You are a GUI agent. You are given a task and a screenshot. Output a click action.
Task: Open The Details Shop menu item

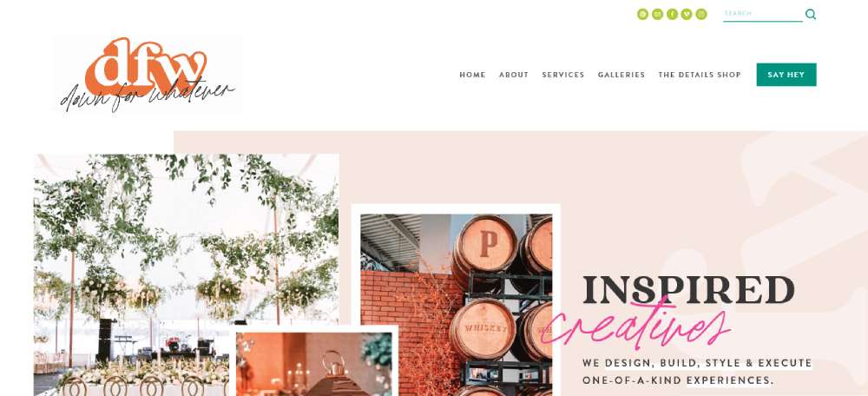coord(699,75)
